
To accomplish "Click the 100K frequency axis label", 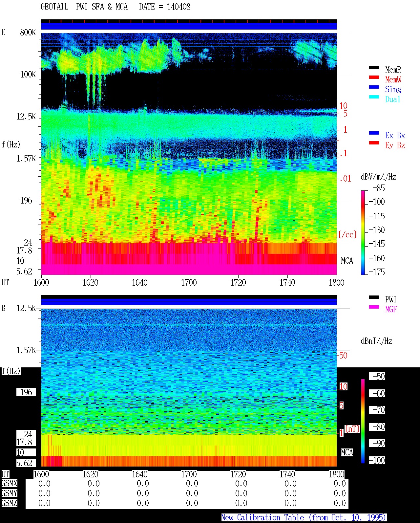I will (28, 75).
